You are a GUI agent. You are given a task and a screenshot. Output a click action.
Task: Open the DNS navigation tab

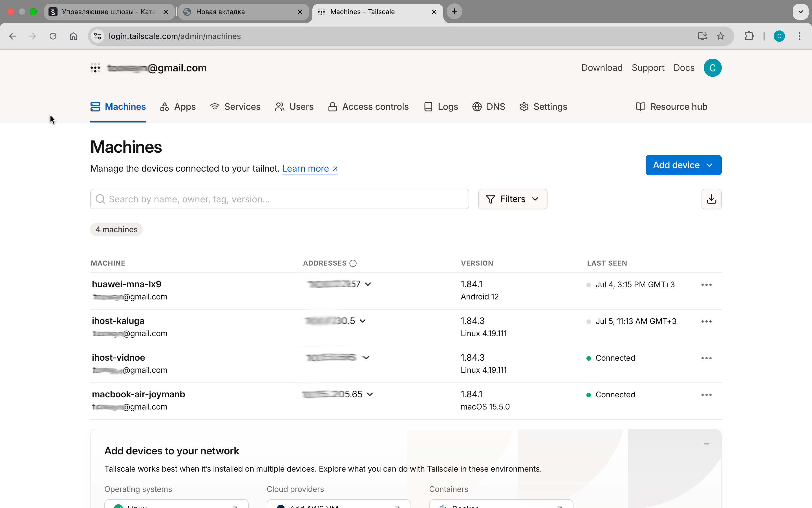point(489,107)
